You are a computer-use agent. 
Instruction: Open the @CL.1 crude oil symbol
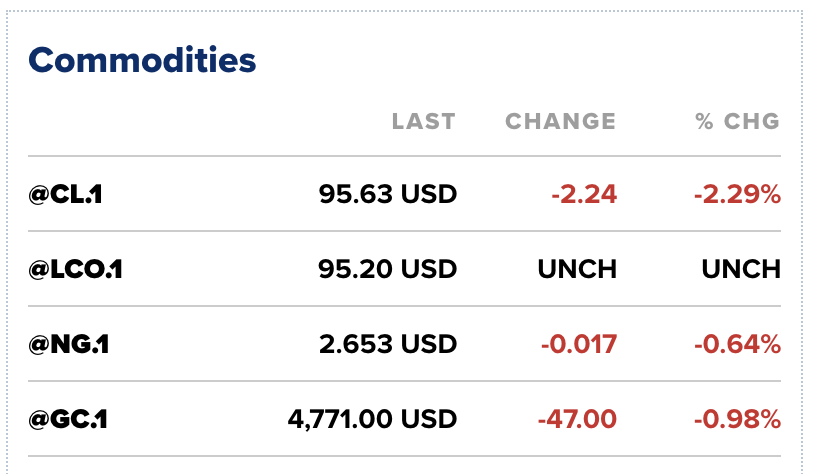[66, 195]
